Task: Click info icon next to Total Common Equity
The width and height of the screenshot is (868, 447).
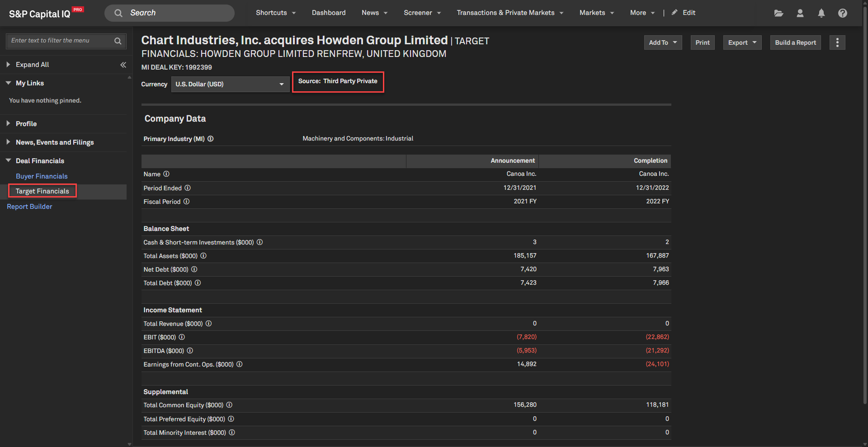Action: click(x=229, y=405)
